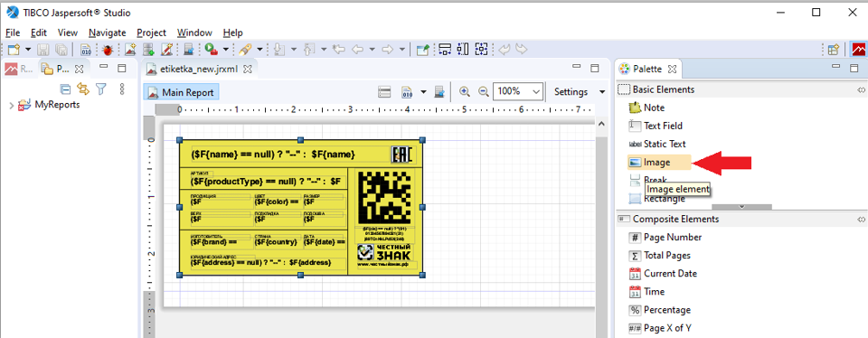868x338 pixels.
Task: Expand the MyReports project tree node
Action: [x=11, y=105]
